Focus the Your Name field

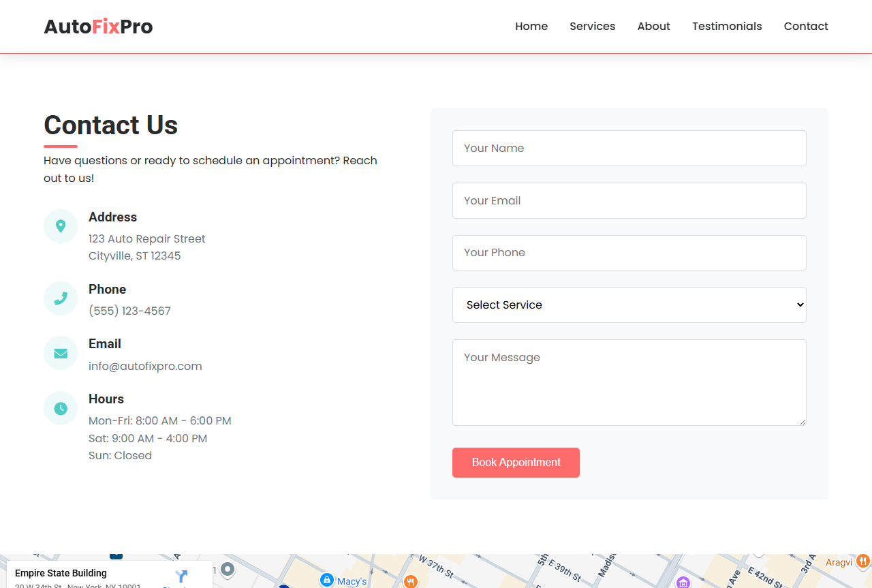pyautogui.click(x=629, y=149)
